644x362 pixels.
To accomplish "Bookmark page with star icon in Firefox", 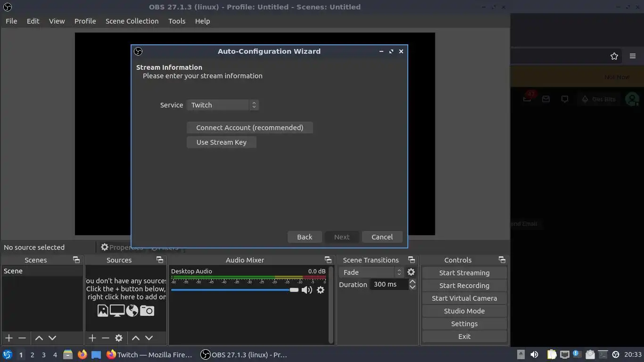I will [x=614, y=56].
